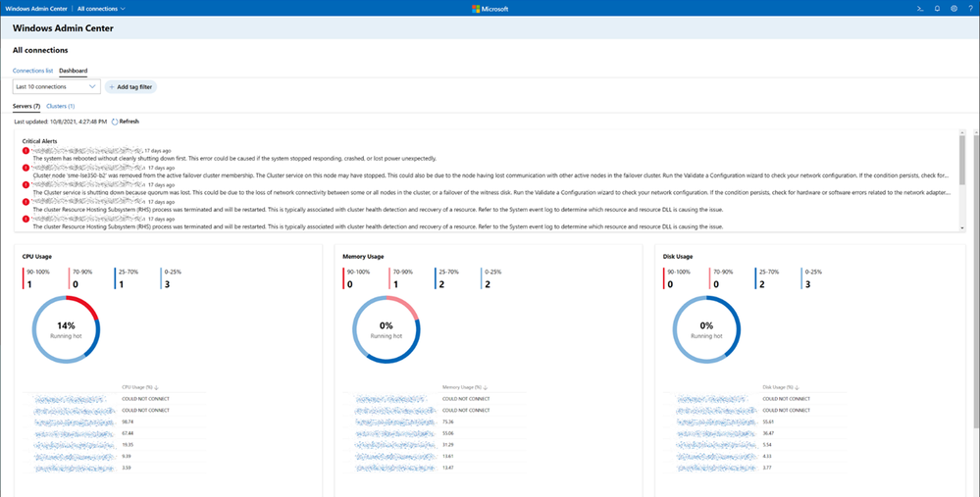Click the Disk Usage (%) column header
This screenshot has height=497, width=980.
click(x=778, y=388)
